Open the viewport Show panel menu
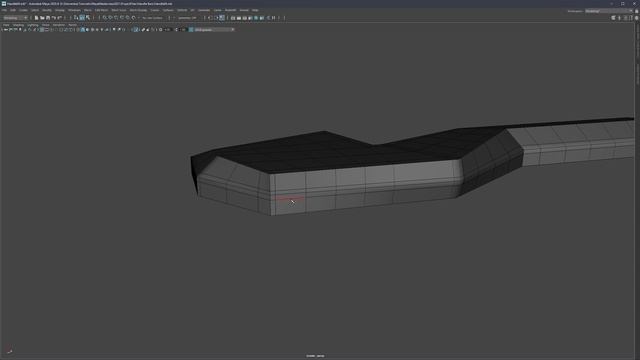This screenshot has width=640, height=360. pos(46,25)
